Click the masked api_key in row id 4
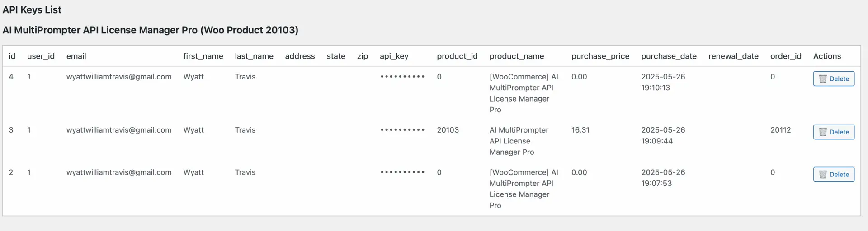 click(402, 77)
